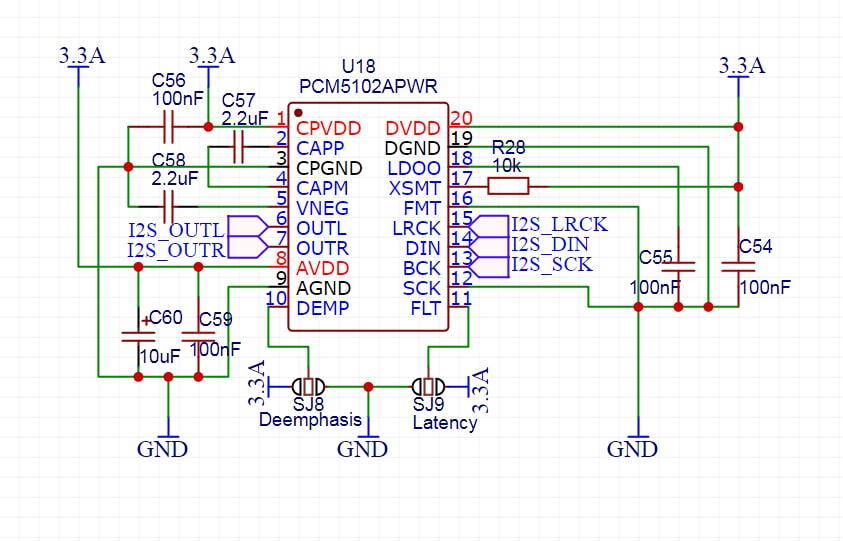This screenshot has width=843, height=541.
Task: Click the 100nF value of C54
Action: point(765,287)
